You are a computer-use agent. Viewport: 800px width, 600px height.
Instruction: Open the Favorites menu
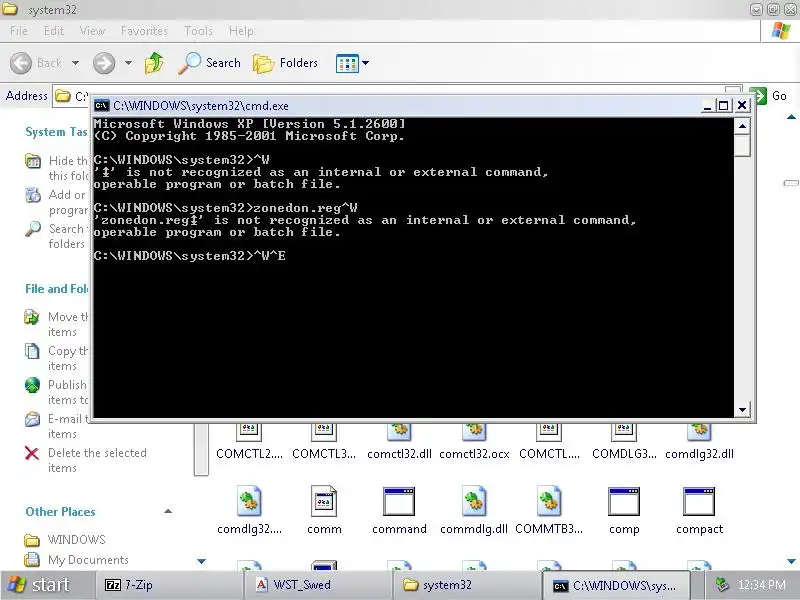(x=144, y=31)
